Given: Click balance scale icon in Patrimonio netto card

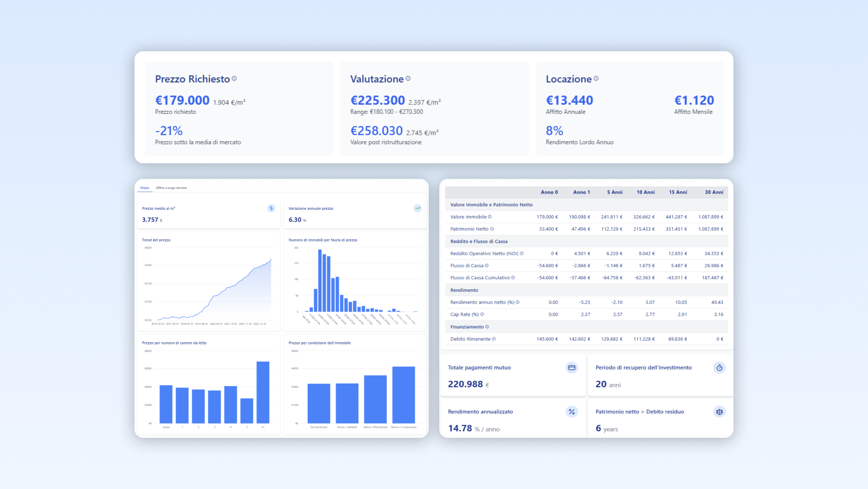Looking at the screenshot, I should coord(719,412).
